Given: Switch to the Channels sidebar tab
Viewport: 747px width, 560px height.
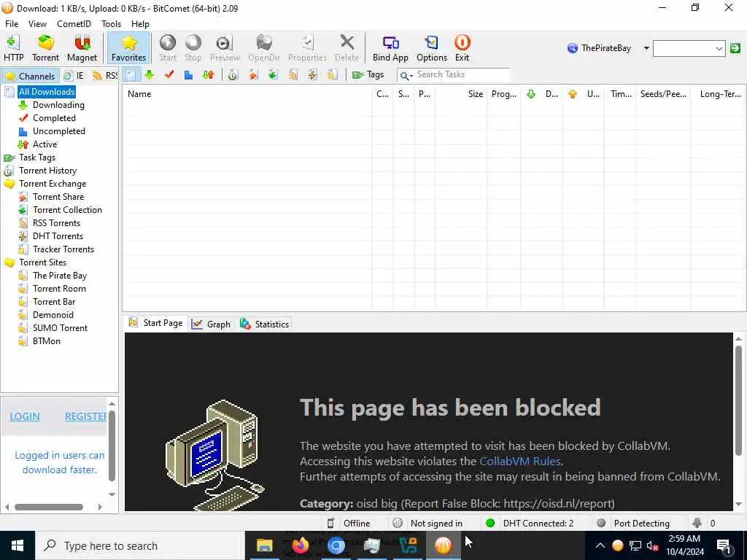Looking at the screenshot, I should pos(31,76).
